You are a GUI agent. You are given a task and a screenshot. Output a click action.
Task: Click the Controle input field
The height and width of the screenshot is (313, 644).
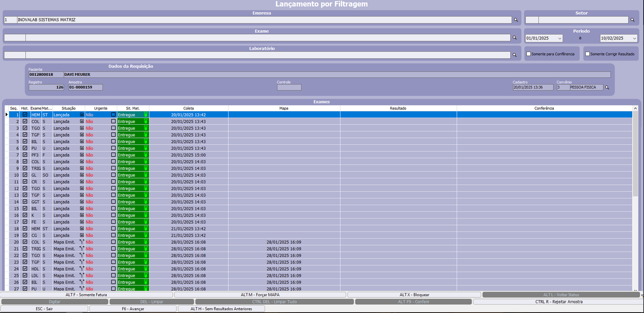point(289,87)
